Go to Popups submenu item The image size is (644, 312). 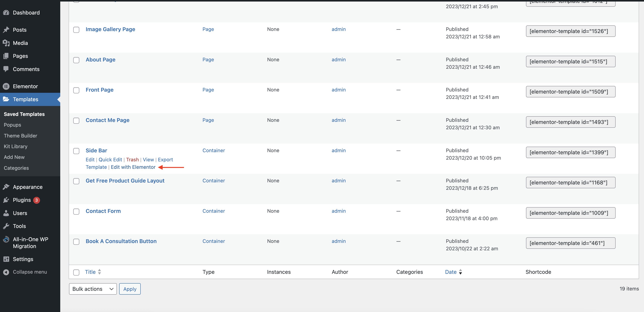point(13,125)
